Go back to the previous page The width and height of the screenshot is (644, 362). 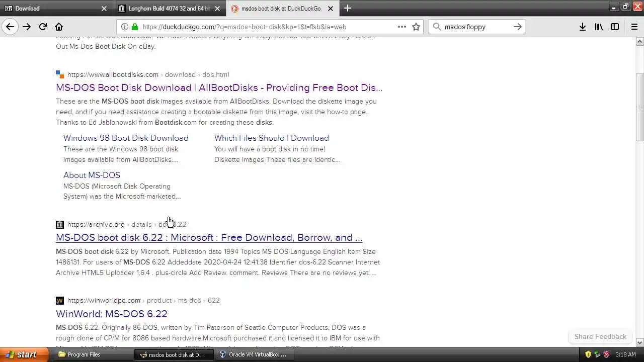[x=10, y=27]
